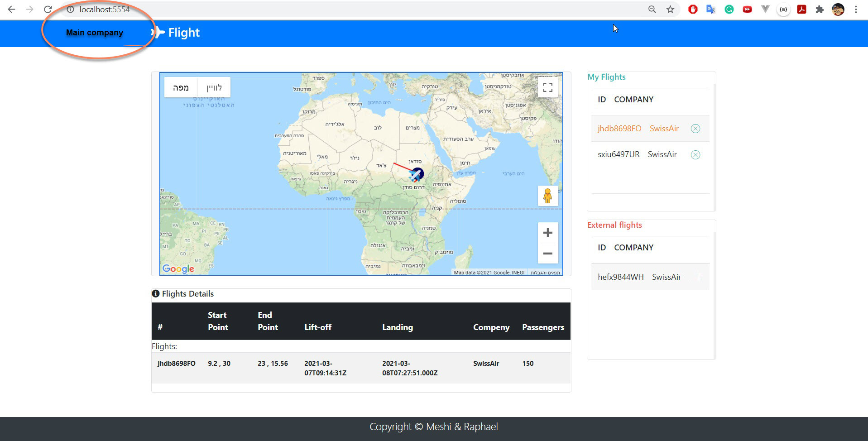Bookmark this page with the star
The image size is (868, 441).
(x=670, y=9)
